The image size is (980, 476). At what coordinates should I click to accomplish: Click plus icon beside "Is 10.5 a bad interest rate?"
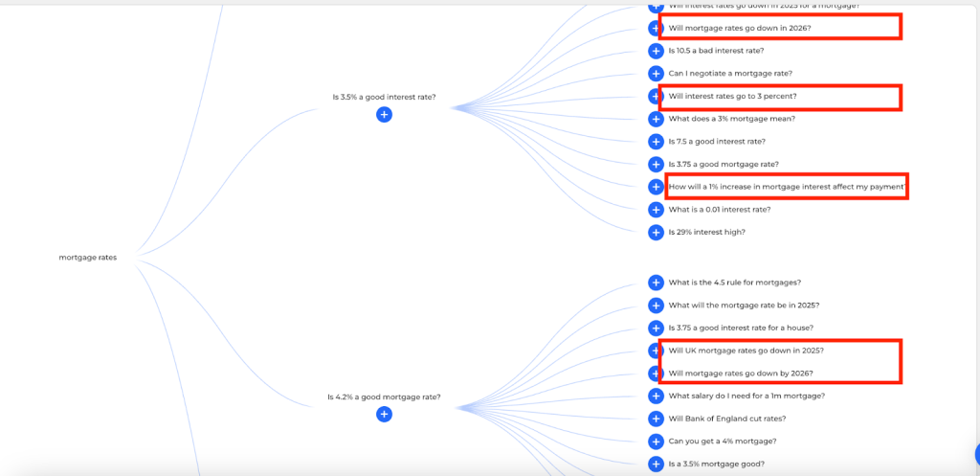pos(656,51)
